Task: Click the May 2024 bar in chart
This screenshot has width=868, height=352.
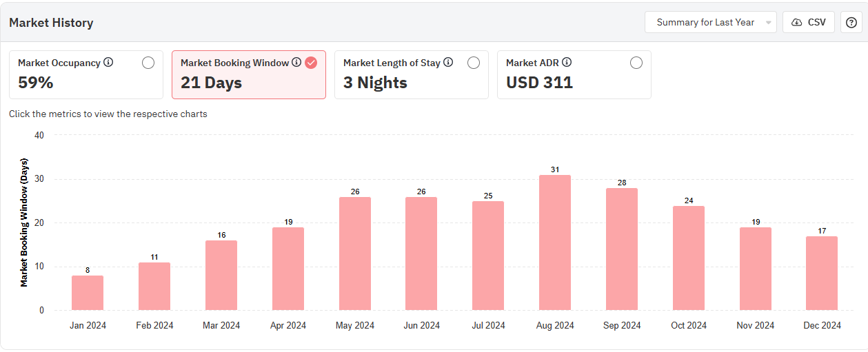Action: click(355, 253)
